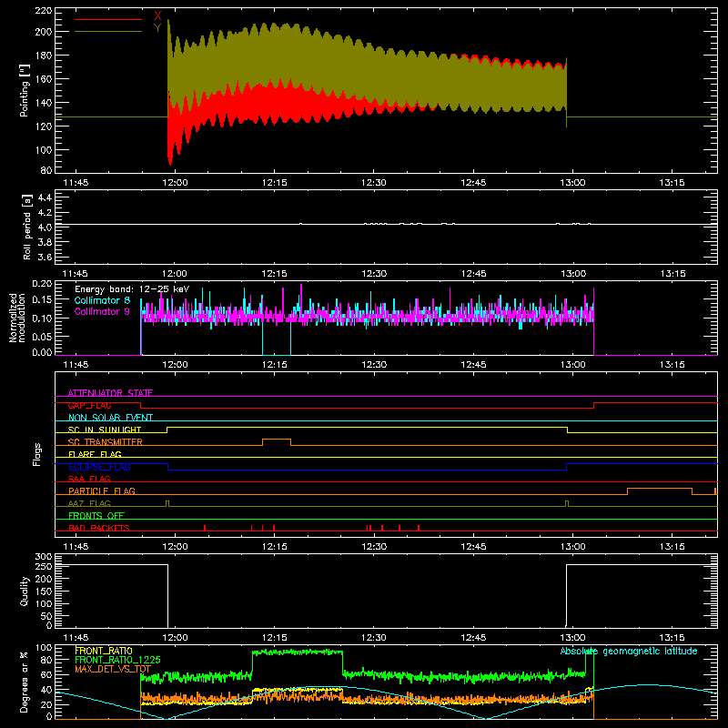Click the 0.10 modulation axis tick
728x728 pixels.
(42, 318)
